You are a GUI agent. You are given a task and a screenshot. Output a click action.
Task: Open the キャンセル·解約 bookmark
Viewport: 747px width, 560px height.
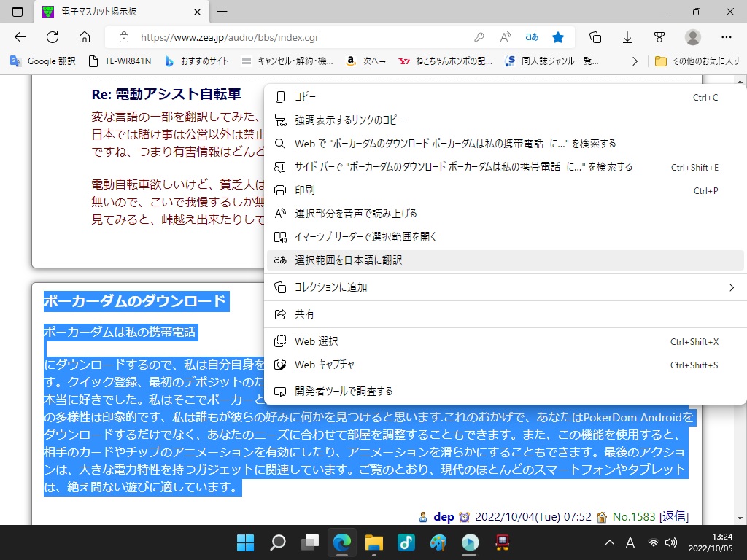click(287, 61)
